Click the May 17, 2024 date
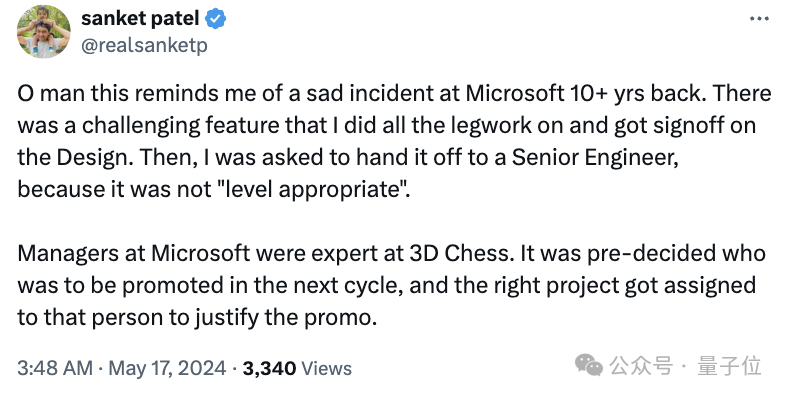Viewport: 786px width, 396px height. point(167,368)
